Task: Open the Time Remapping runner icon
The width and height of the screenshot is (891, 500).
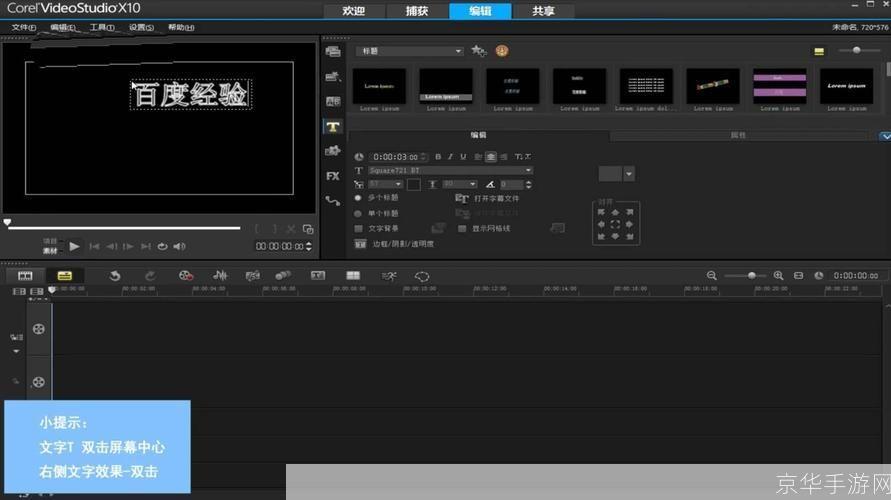Action: coord(389,276)
